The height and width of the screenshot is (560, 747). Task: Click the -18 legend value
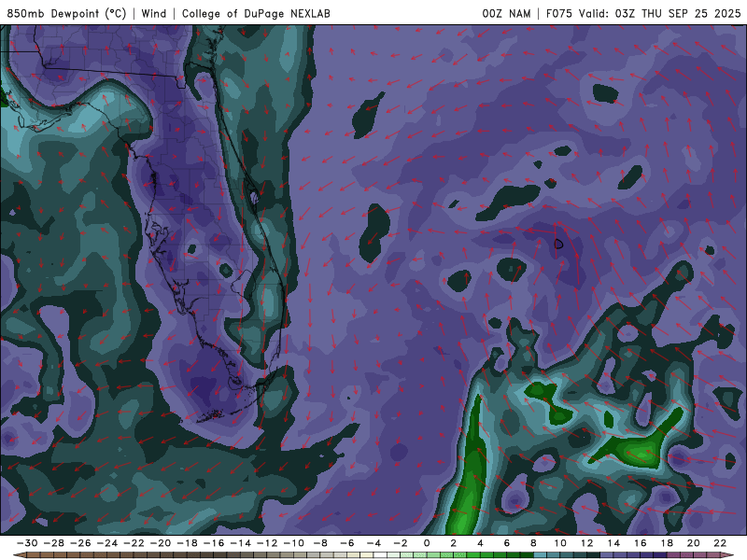click(x=187, y=543)
